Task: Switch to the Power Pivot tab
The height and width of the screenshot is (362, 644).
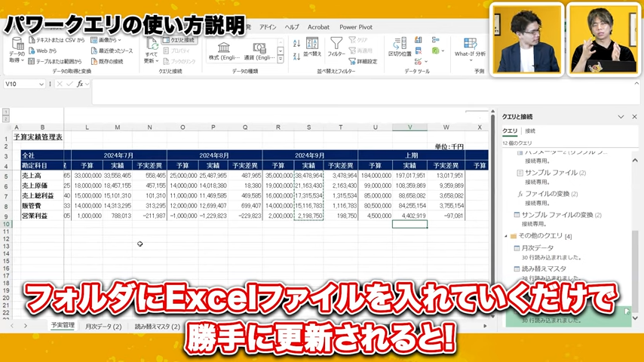Action: 356,27
